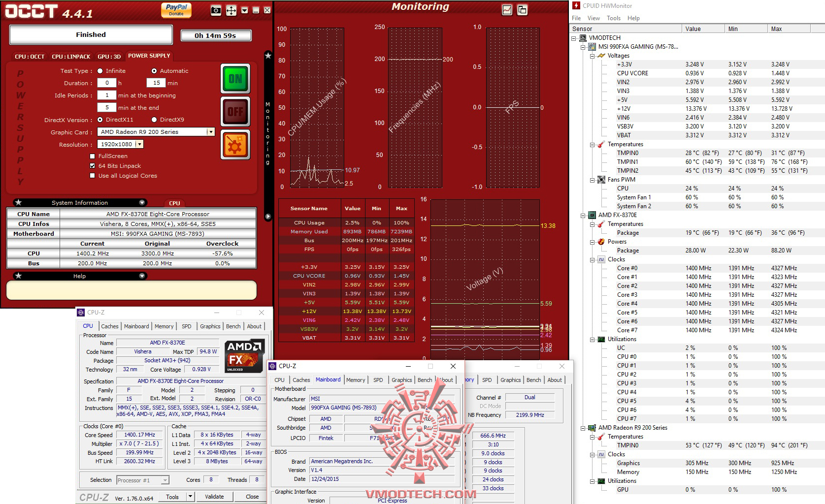Switch to the CPU : LINPACK tab
825x504 pixels.
coord(71,57)
